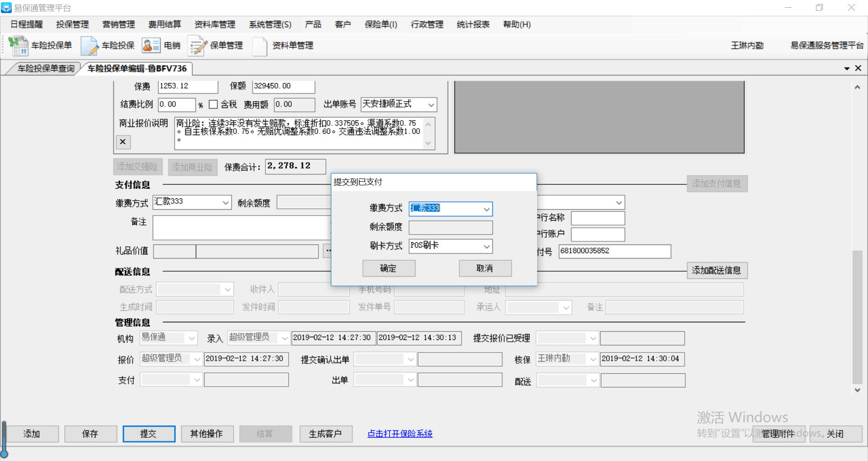
Task: Click the 电销 contact card icon
Action: click(x=151, y=46)
